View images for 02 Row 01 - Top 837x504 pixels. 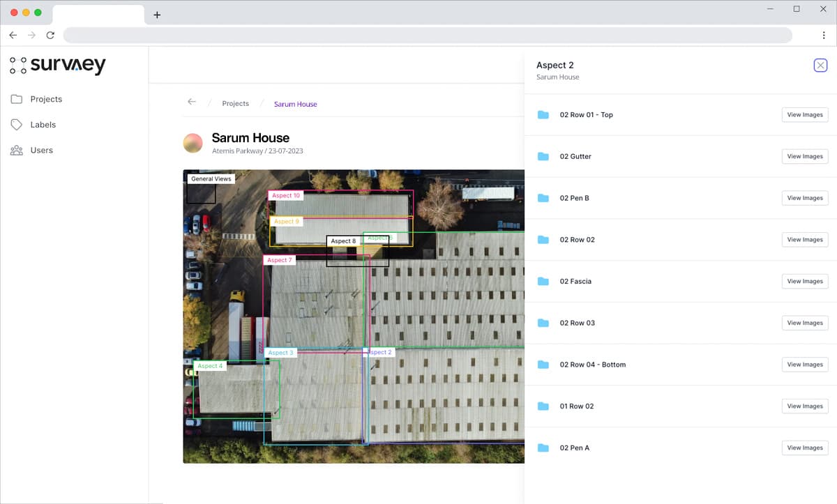[x=804, y=115]
